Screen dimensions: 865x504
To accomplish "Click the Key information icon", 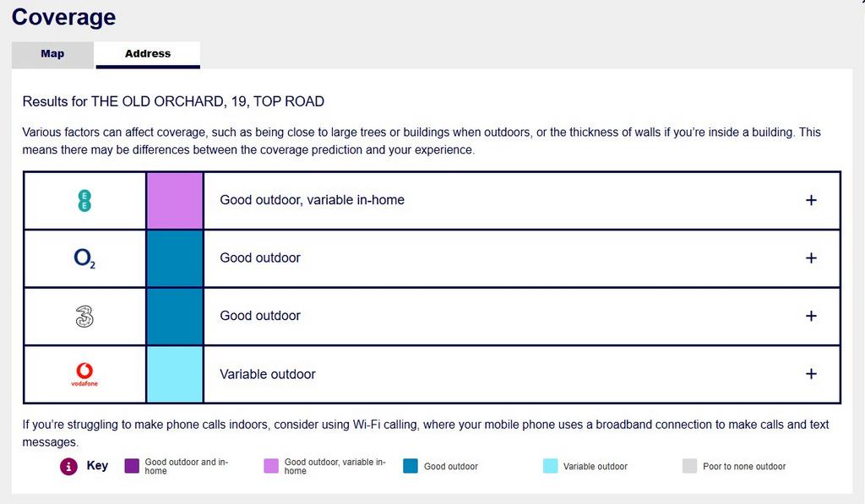I will [x=68, y=467].
